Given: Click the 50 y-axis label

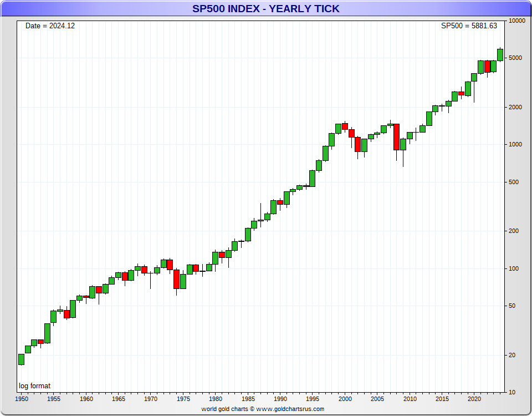Looking at the screenshot, I should [512, 306].
